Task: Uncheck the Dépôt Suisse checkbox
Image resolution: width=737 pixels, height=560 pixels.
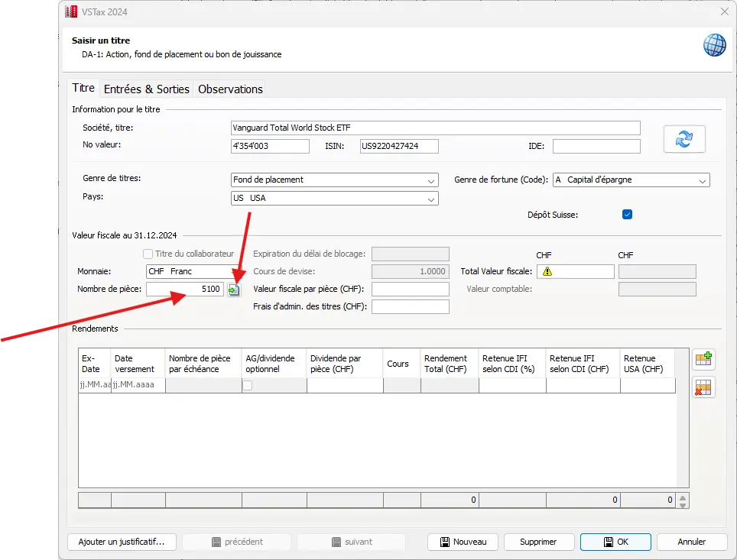Action: coord(627,215)
